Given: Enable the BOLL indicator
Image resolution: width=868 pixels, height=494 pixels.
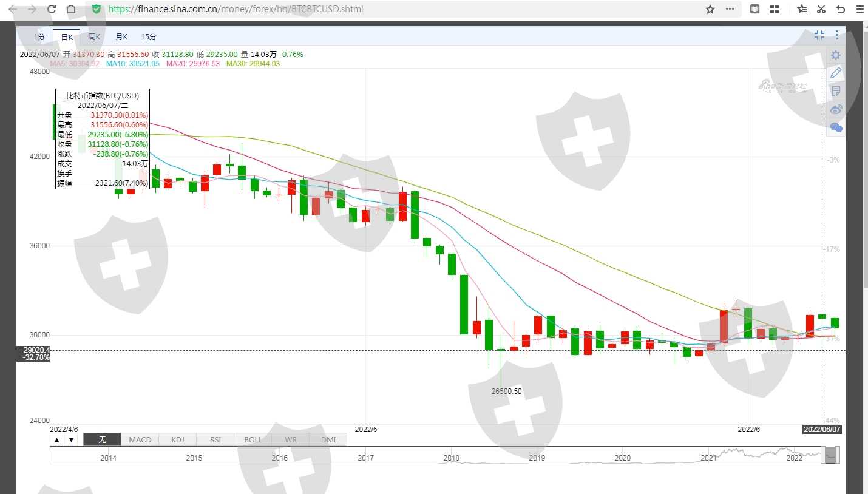Looking at the screenshot, I should coord(253,440).
